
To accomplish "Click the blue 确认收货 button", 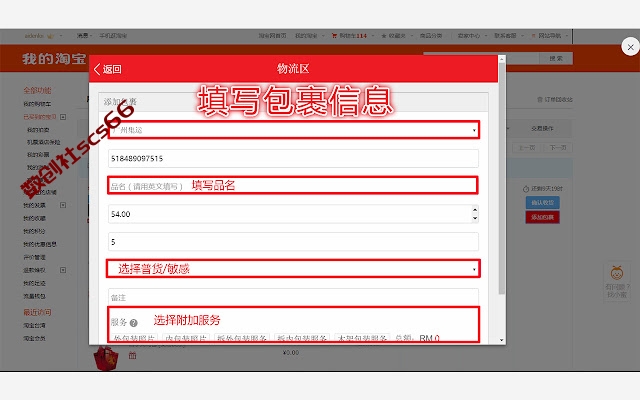I will pyautogui.click(x=542, y=202).
